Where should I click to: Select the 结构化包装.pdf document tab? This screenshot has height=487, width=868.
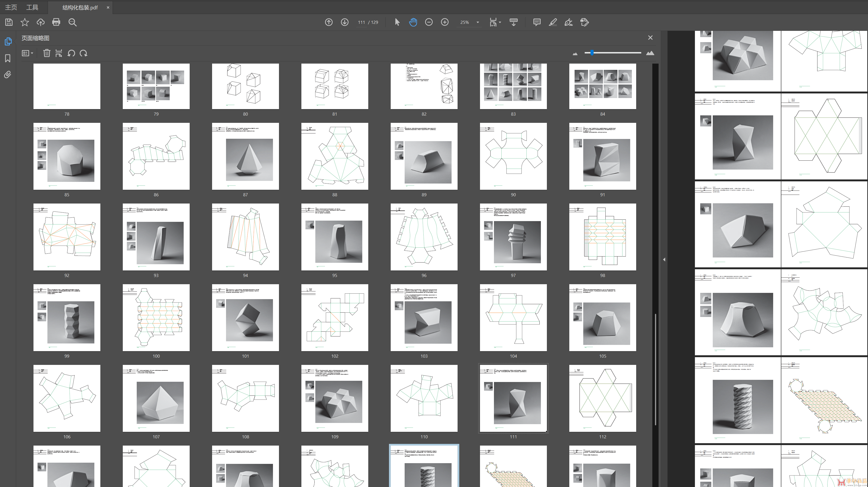tap(80, 7)
